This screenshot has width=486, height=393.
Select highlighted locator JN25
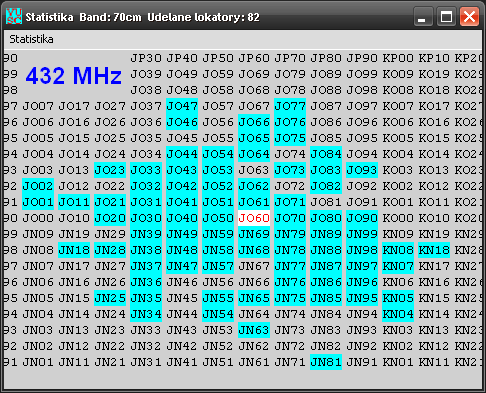[x=110, y=298]
